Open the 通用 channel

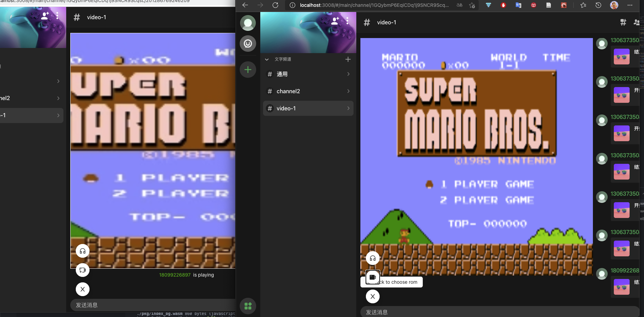[308, 74]
